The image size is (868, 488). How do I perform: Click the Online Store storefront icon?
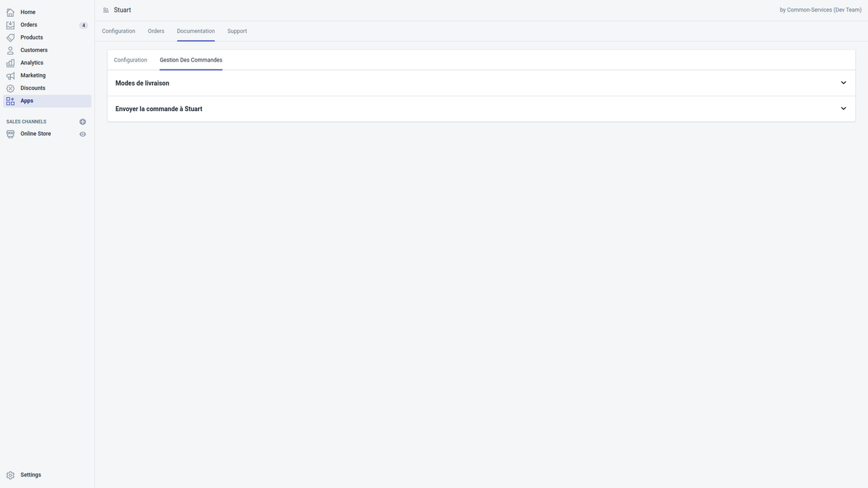[x=10, y=134]
